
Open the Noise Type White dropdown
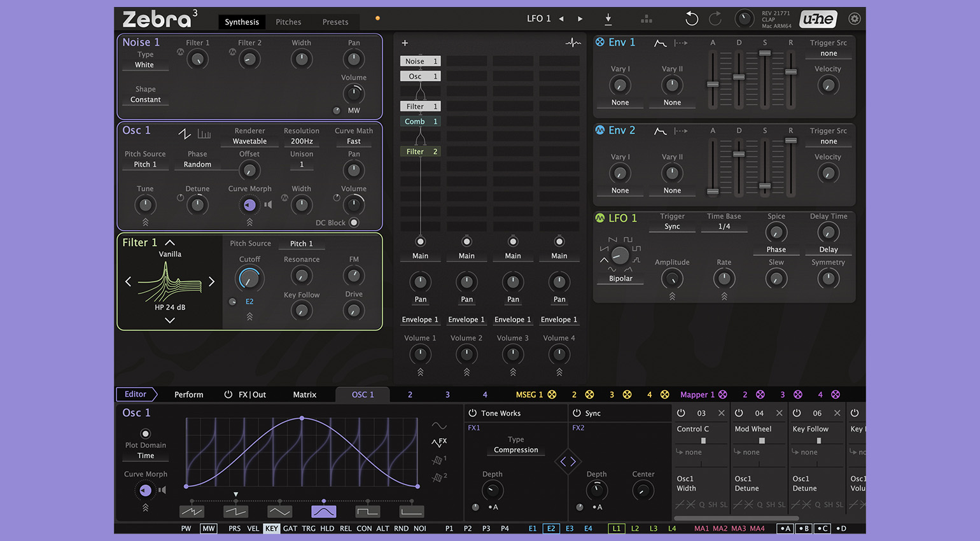pyautogui.click(x=144, y=65)
